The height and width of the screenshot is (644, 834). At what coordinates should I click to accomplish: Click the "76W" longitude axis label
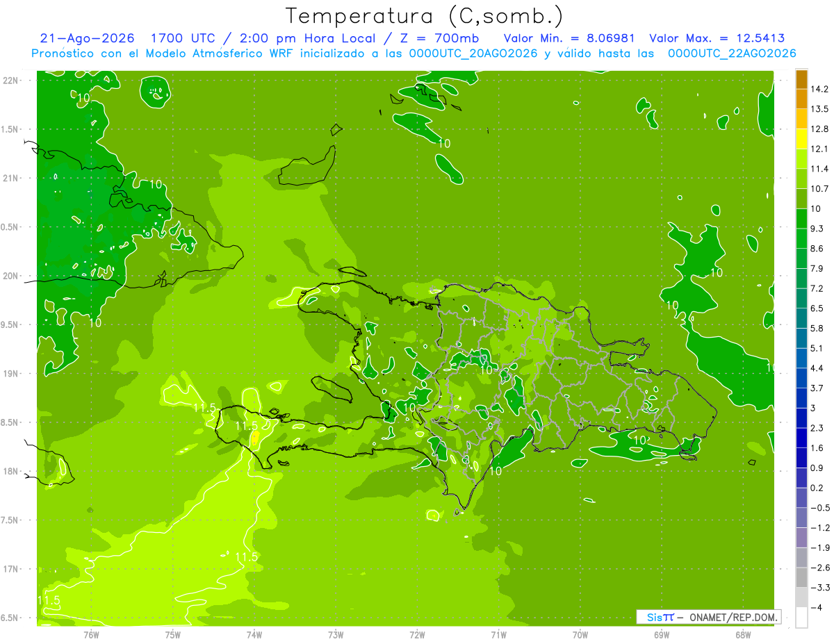pyautogui.click(x=91, y=634)
